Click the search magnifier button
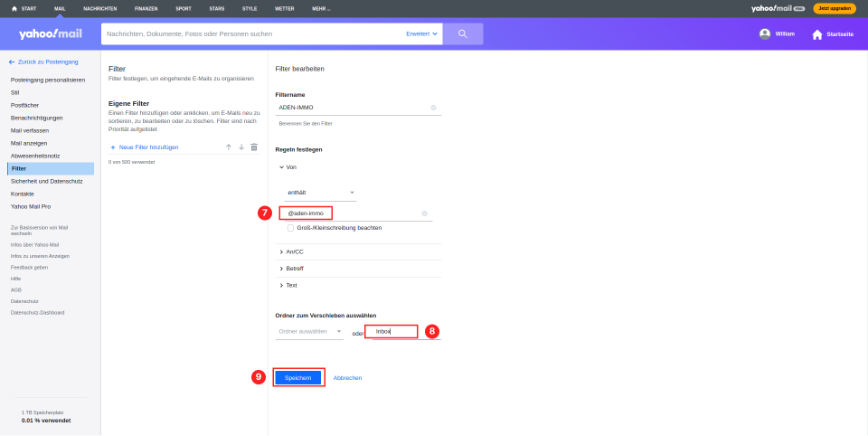The image size is (868, 436). [x=463, y=33]
